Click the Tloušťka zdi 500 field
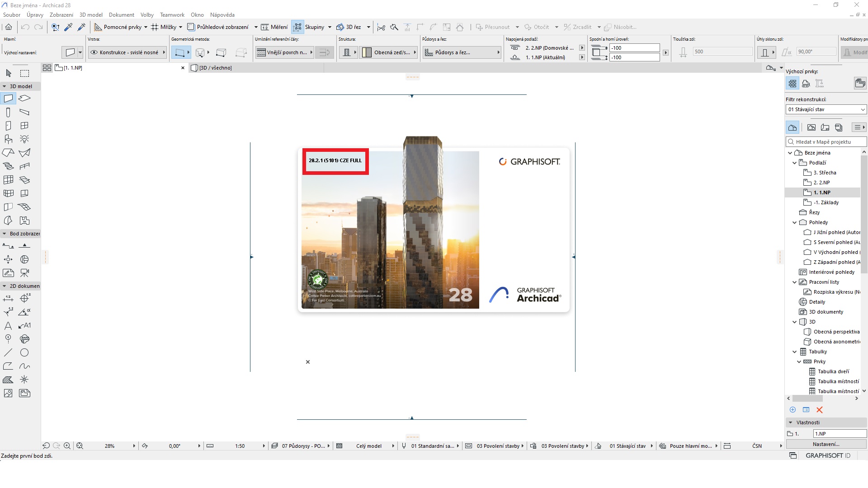 pos(722,52)
